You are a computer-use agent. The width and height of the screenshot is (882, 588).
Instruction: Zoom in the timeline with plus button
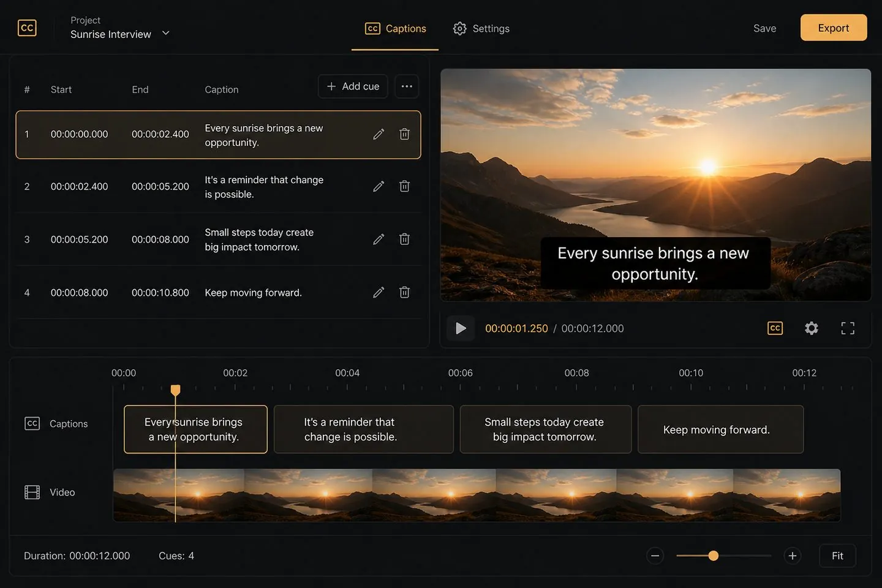[x=792, y=556]
